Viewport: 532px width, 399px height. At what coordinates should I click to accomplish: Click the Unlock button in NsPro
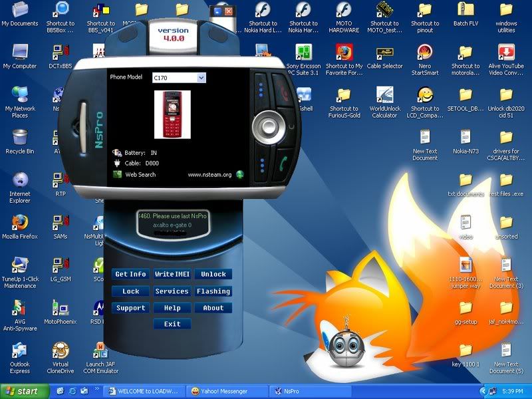point(213,274)
